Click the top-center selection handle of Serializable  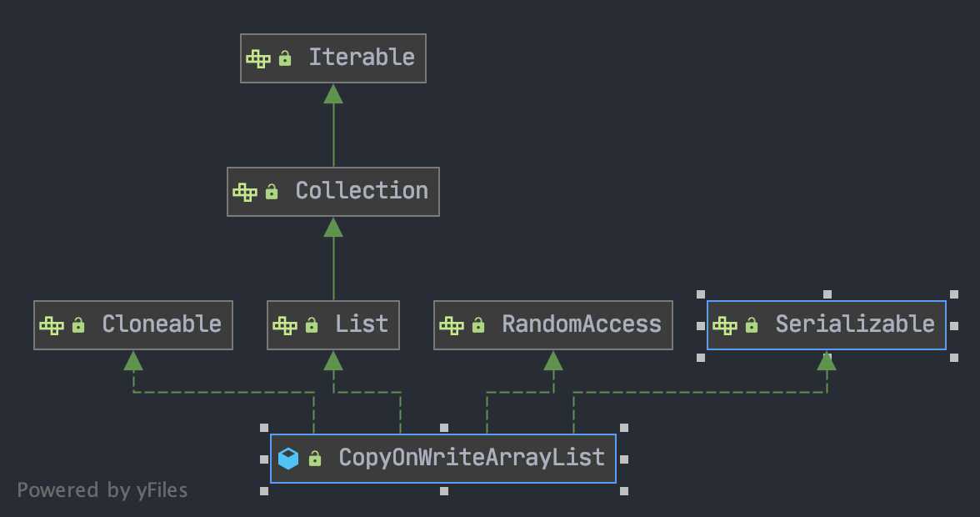point(827,294)
